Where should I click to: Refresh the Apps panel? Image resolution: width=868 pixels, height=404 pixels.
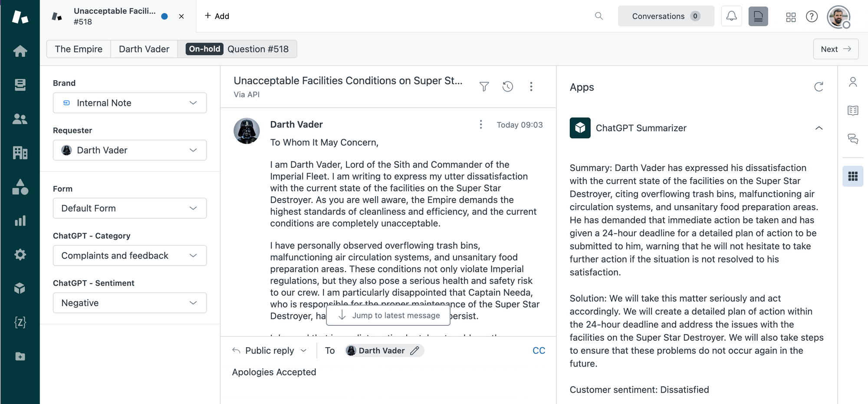(819, 87)
